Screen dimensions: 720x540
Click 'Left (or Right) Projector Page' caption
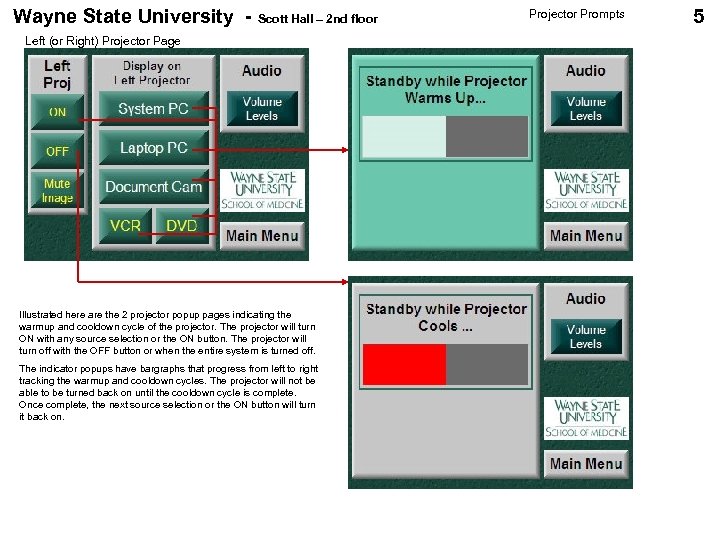coord(102,41)
